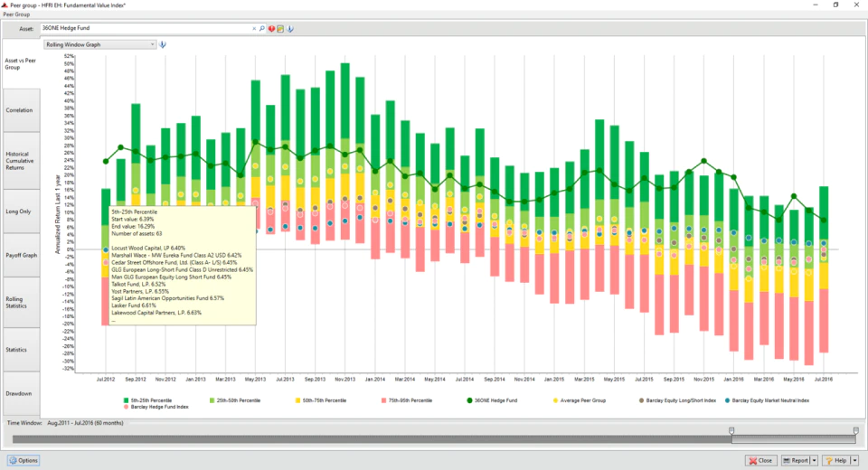The image size is (868, 470).
Task: Click the blue arrow icon beside Rolling Window Graph
Action: point(163,45)
